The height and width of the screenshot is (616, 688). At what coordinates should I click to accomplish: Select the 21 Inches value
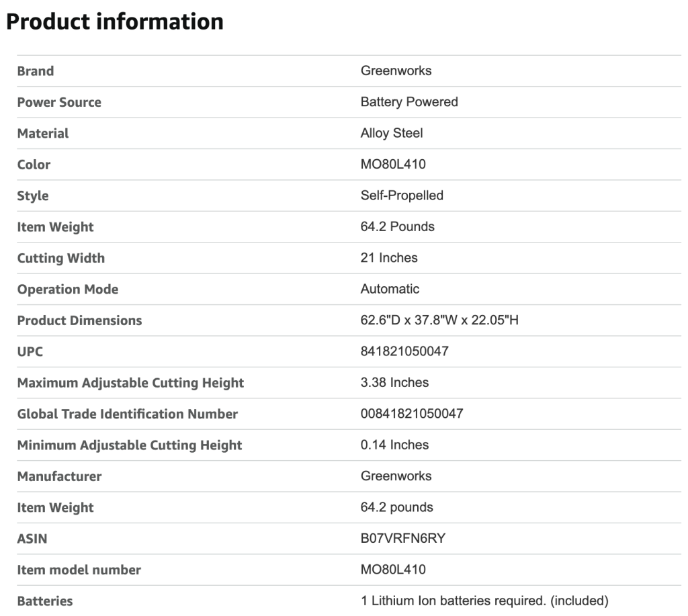coord(389,258)
